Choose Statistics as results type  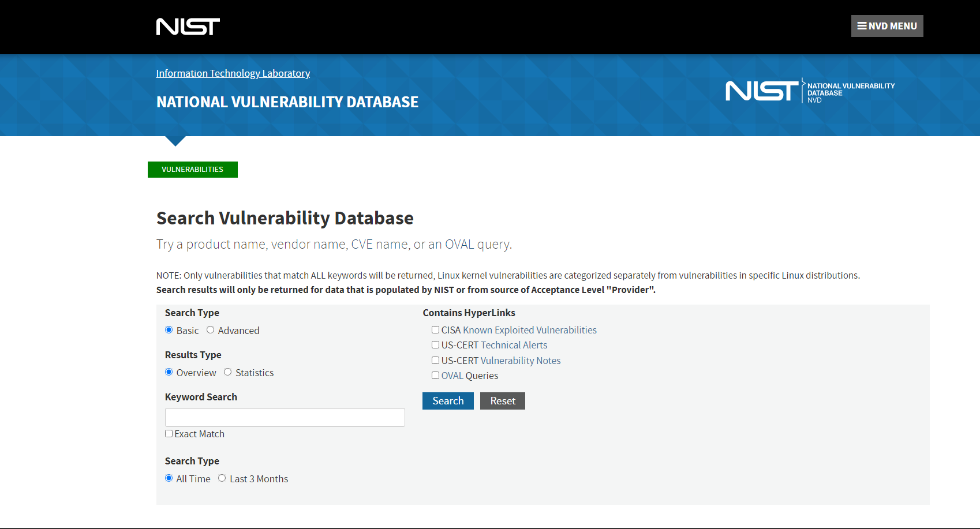pos(228,372)
